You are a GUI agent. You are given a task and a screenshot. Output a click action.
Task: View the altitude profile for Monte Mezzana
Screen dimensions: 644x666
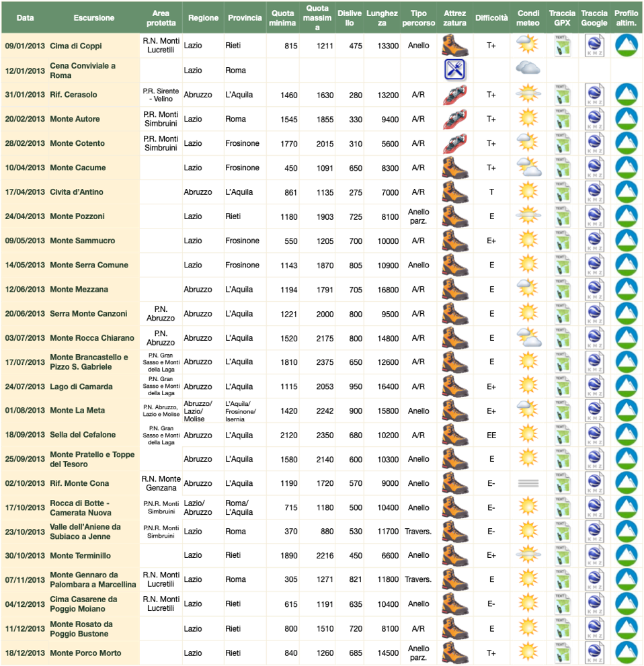point(626,289)
